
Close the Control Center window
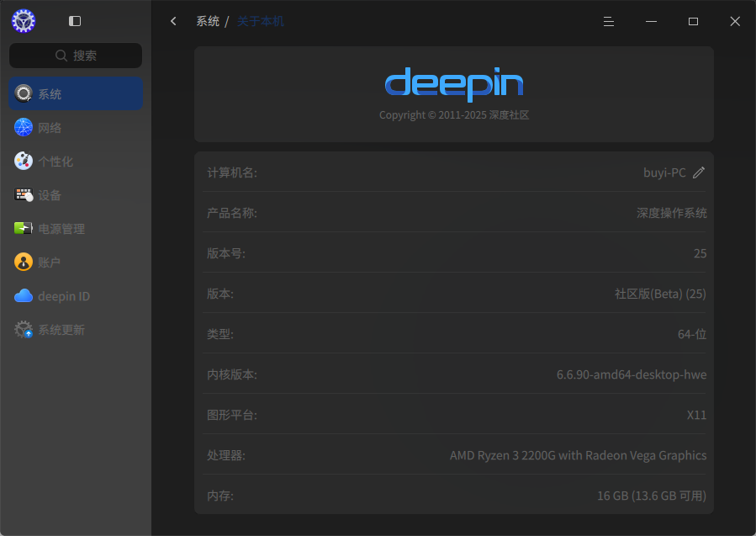(x=735, y=21)
